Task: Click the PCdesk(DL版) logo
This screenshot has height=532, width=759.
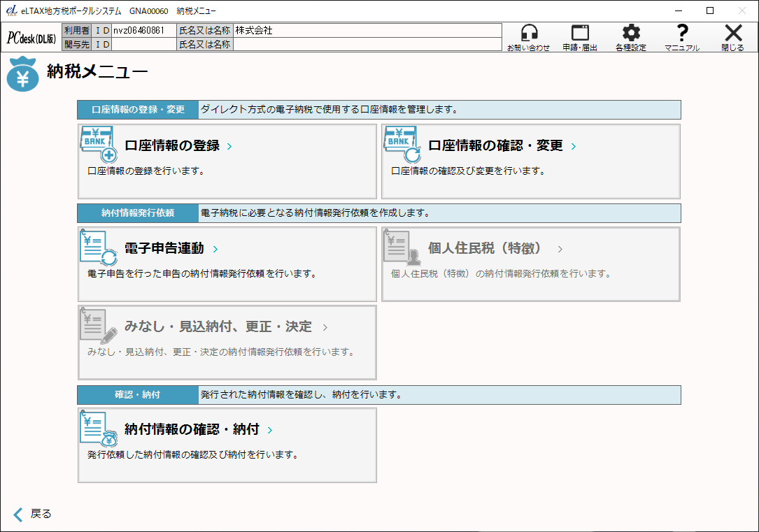Action: click(31, 38)
